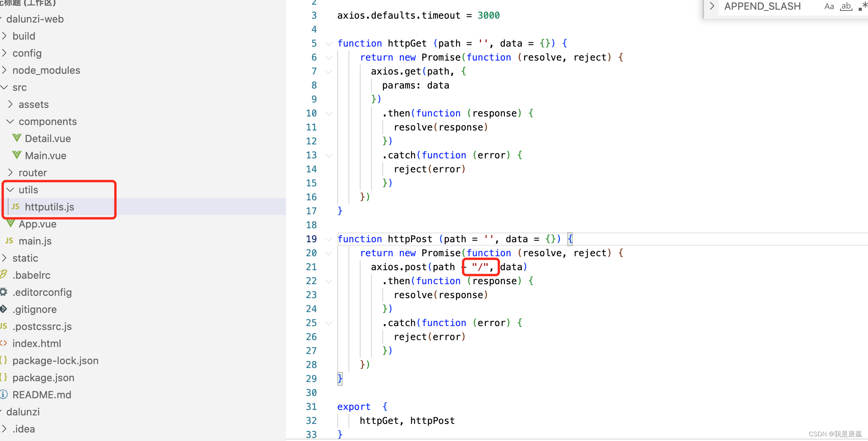The image size is (868, 441).
Task: Fold the httpGet function at line 5
Action: 329,43
